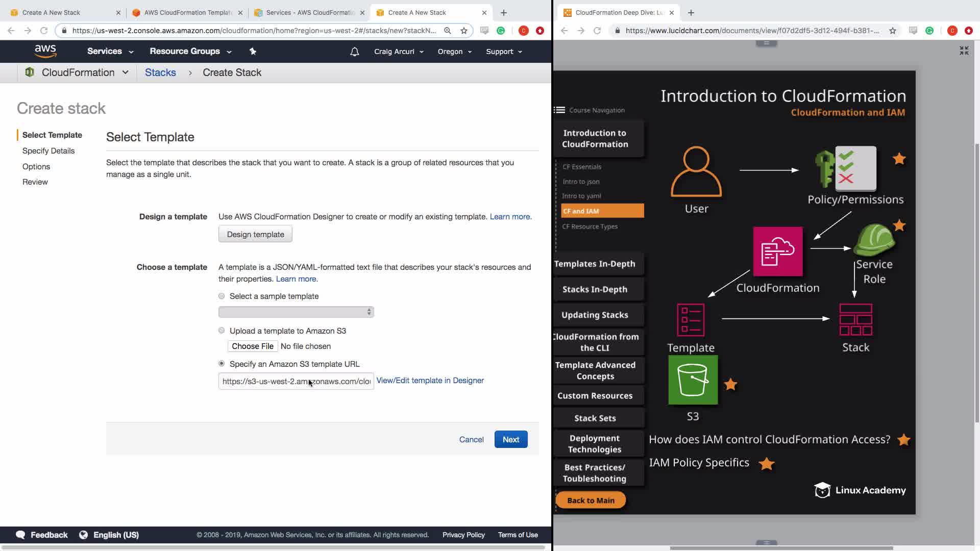The image size is (980, 551).
Task: Open the Oregon region selector
Action: 454,52
